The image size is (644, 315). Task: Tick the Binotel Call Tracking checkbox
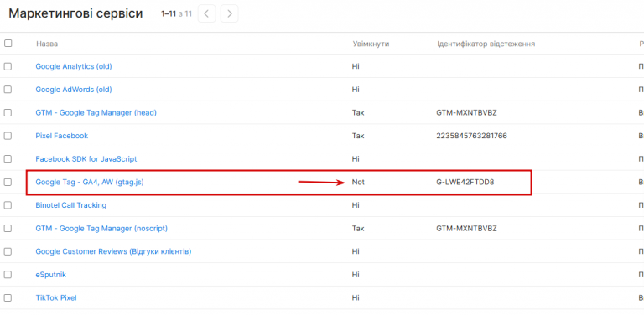(8, 205)
